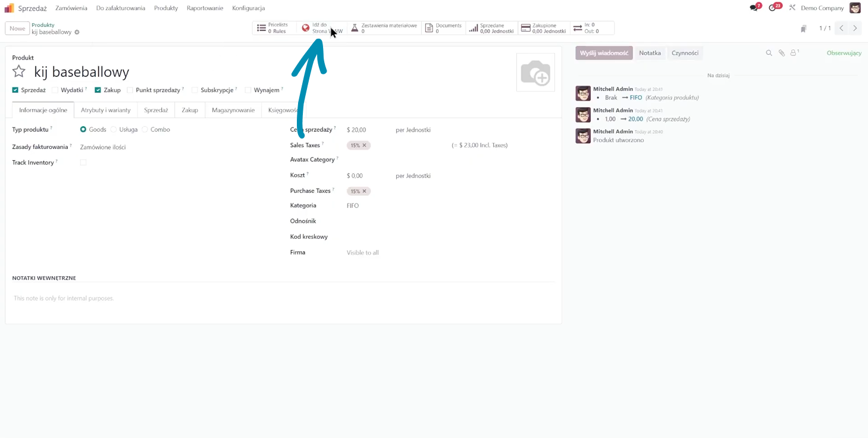Go to next record arrow

tap(855, 28)
